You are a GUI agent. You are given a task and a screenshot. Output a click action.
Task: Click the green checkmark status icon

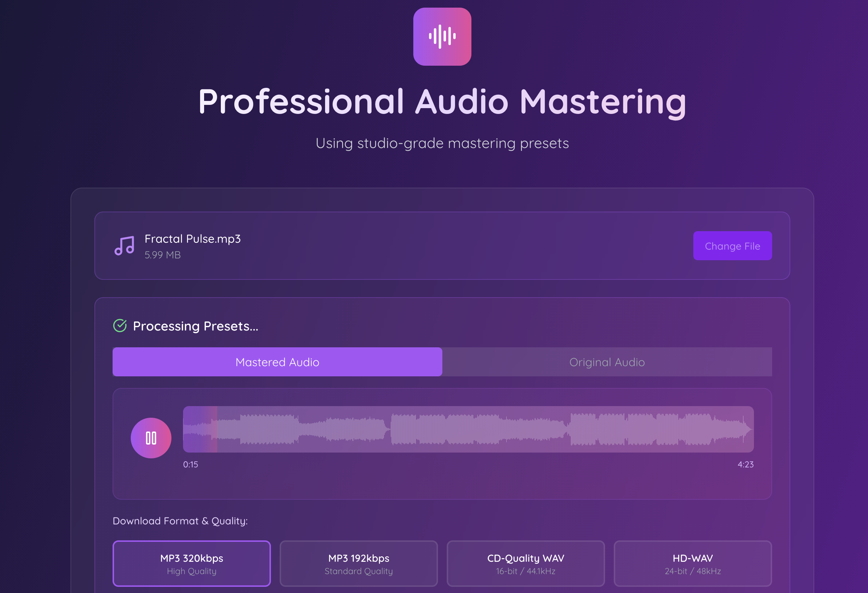point(120,326)
